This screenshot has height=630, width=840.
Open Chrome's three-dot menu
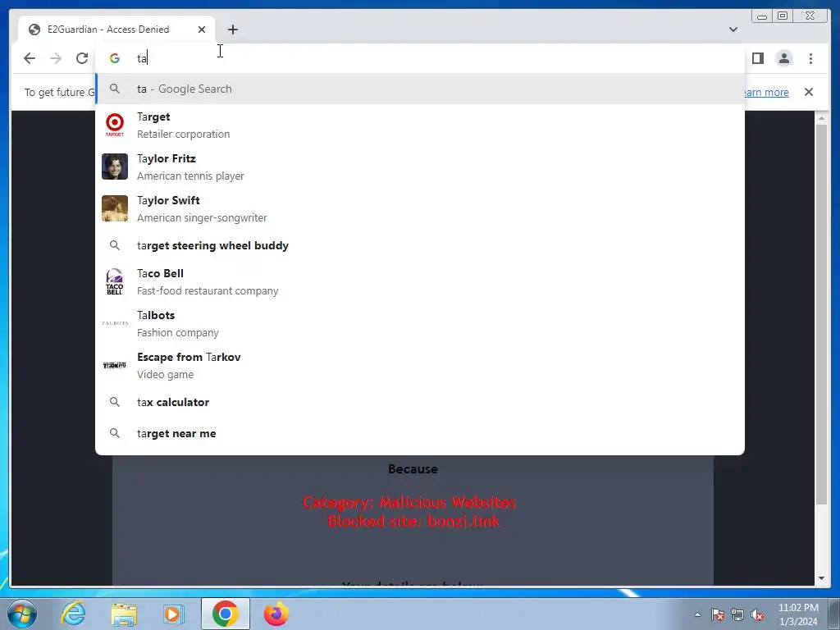pyautogui.click(x=810, y=58)
